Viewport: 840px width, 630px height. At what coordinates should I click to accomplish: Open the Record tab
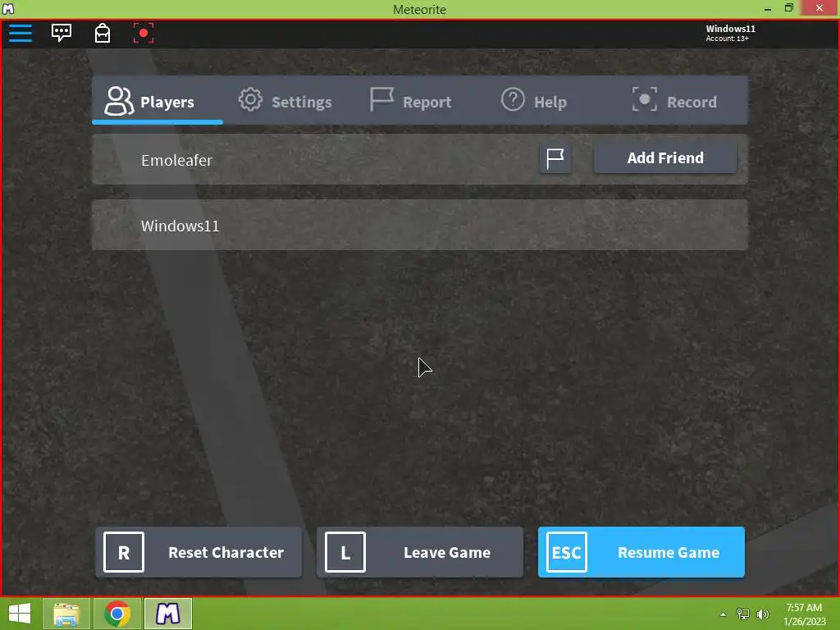click(x=674, y=101)
